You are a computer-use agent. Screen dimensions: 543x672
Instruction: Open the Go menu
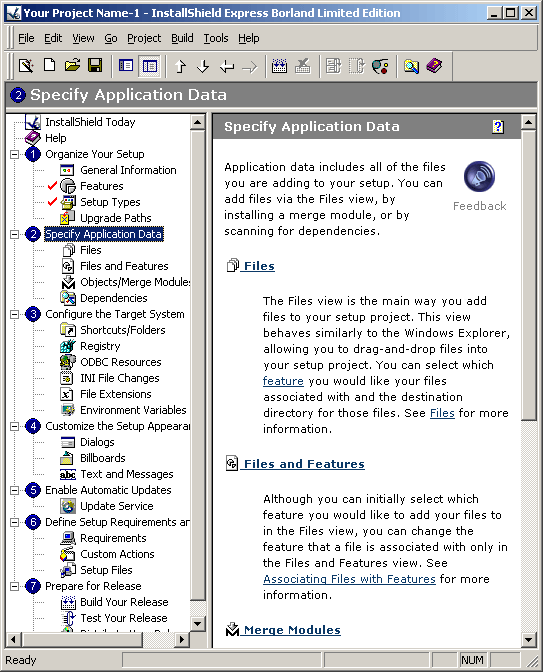pyautogui.click(x=111, y=38)
